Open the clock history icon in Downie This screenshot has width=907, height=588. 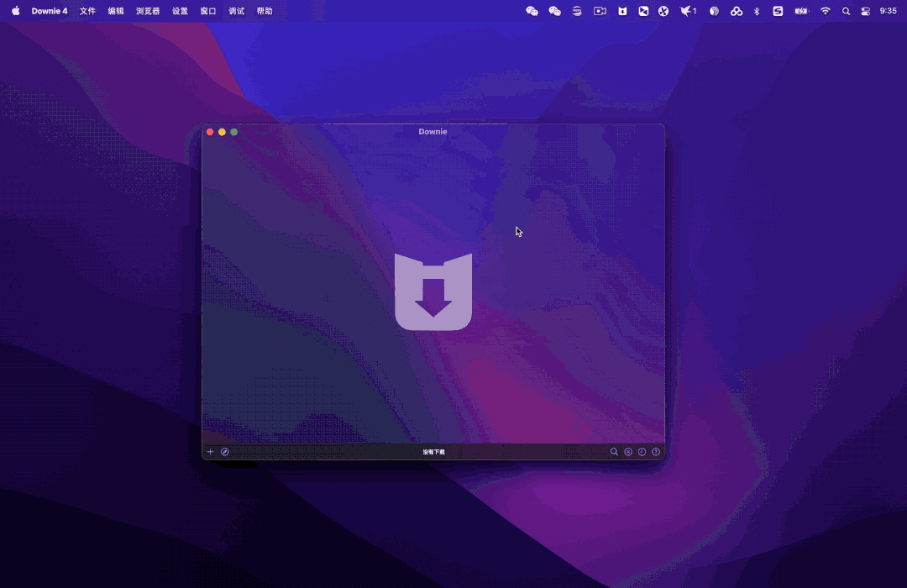pyautogui.click(x=642, y=452)
